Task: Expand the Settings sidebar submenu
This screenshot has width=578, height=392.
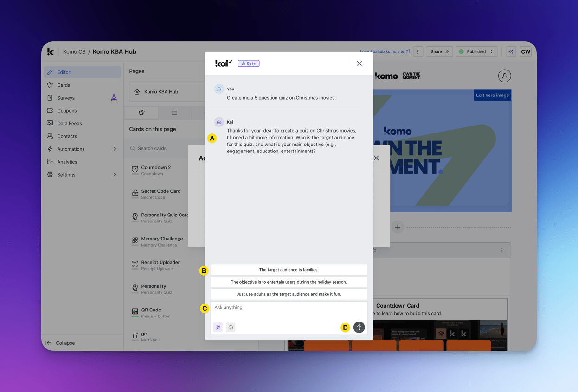Action: click(115, 175)
